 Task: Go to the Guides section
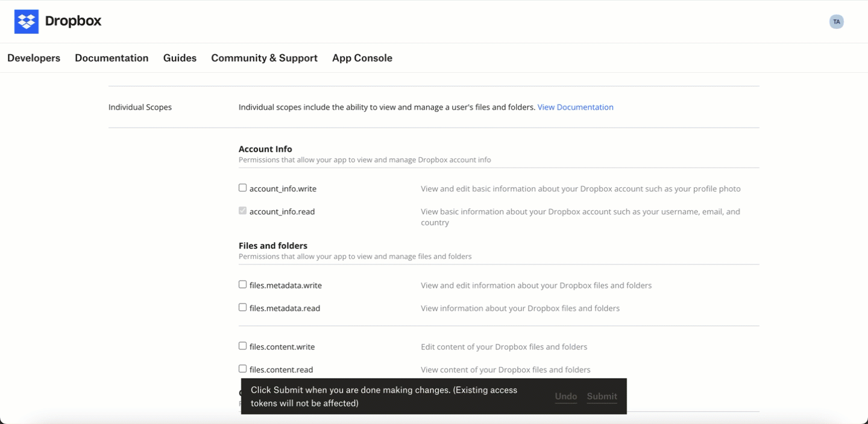tap(180, 58)
